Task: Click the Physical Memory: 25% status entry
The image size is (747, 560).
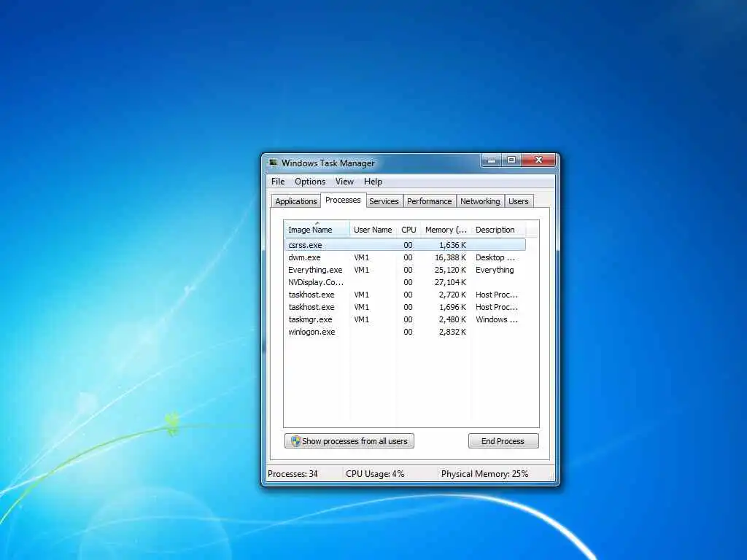Action: click(484, 474)
